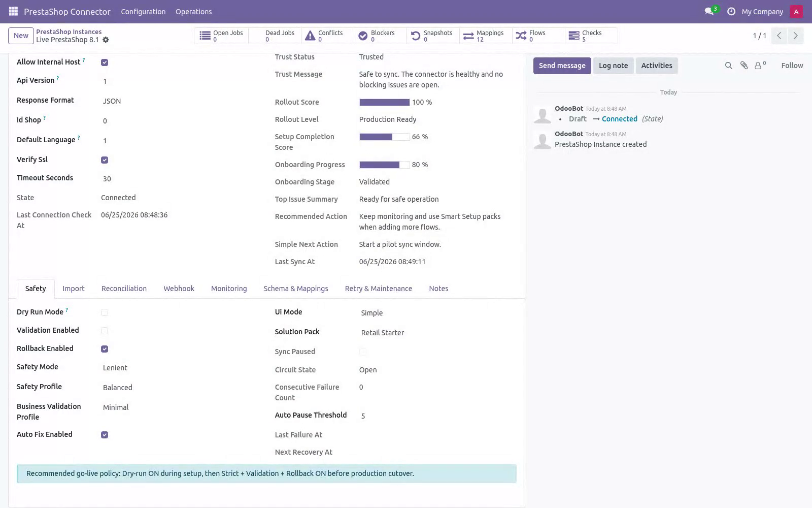This screenshot has height=508, width=812.
Task: Toggle Rollback Enabled checkbox
Action: point(105,349)
